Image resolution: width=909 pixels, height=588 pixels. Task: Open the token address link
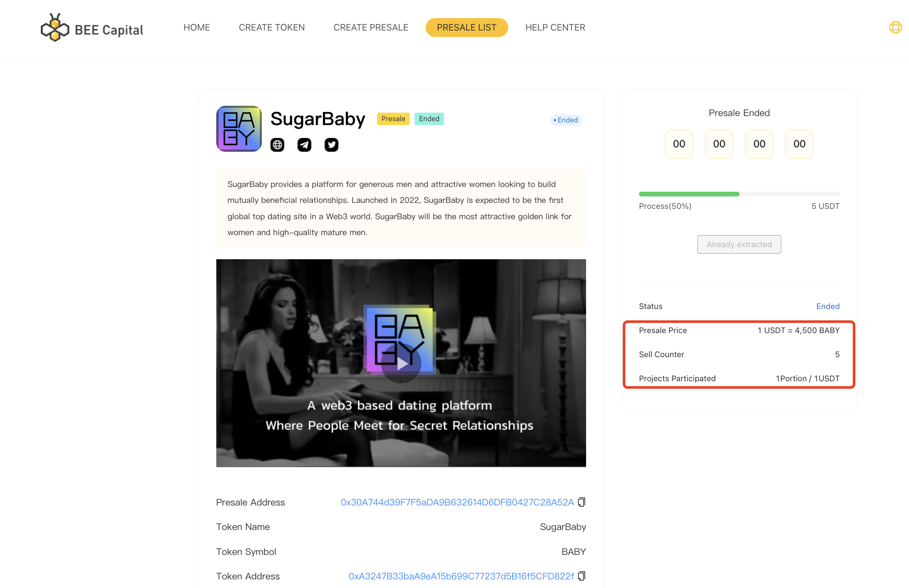click(x=461, y=576)
